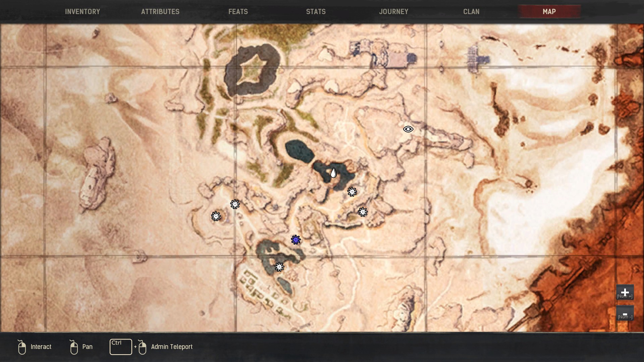Select the rightmost white starburst marker
The image size is (644, 362).
tap(363, 212)
